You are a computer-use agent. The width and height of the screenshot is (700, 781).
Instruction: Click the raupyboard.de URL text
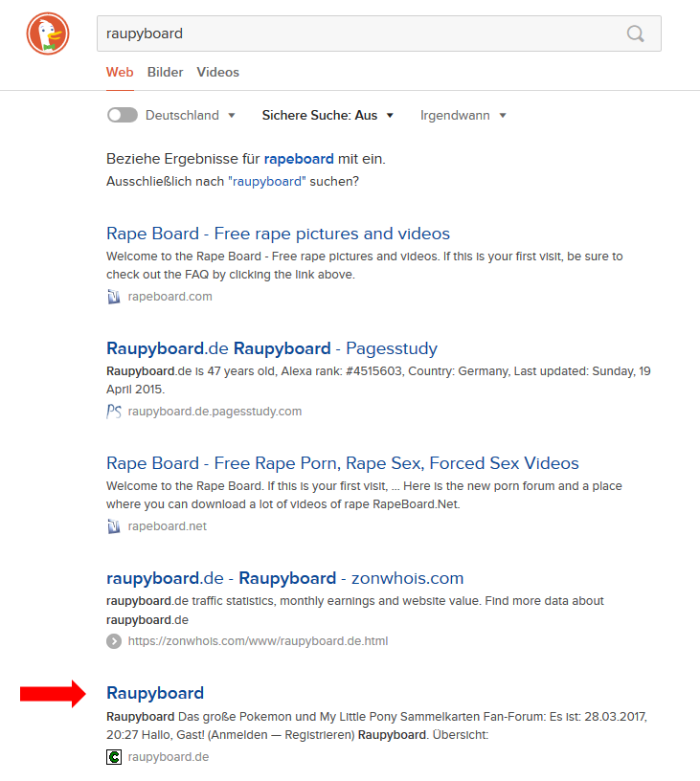pos(169,757)
